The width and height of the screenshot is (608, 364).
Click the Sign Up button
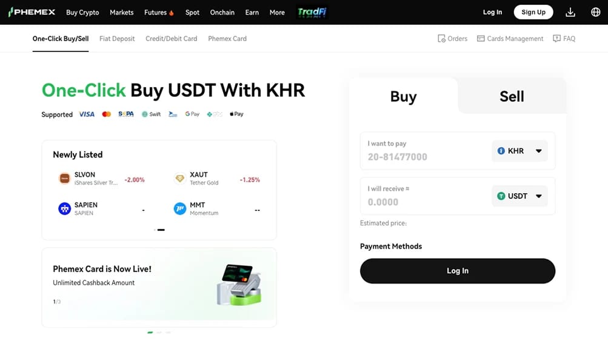click(x=533, y=12)
